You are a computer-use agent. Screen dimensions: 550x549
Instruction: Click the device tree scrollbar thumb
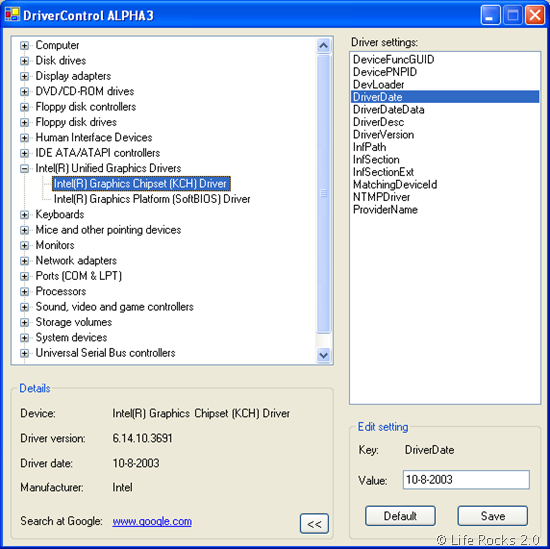point(323,193)
